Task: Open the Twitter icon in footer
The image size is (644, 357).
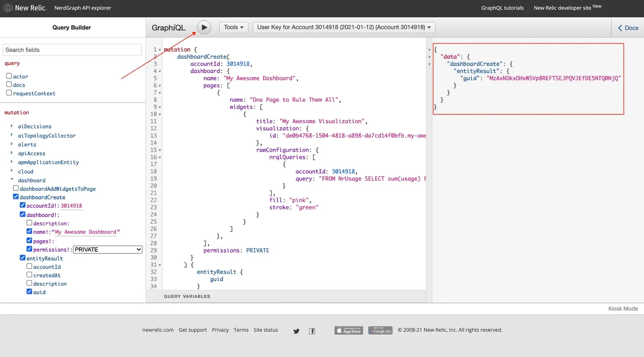Action: [296, 331]
